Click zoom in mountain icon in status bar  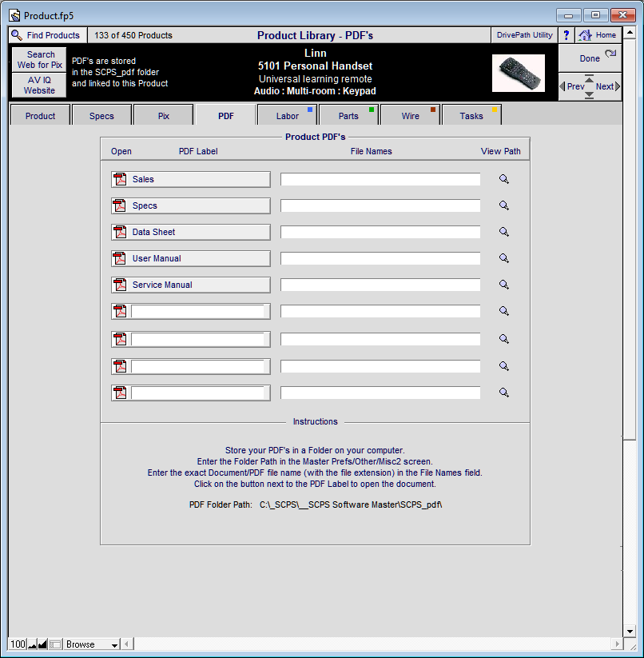coord(42,644)
